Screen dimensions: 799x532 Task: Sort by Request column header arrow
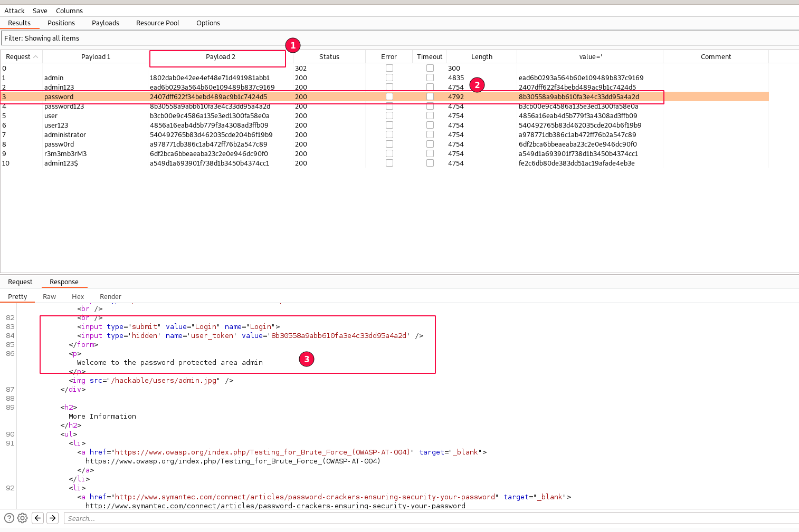(x=35, y=57)
